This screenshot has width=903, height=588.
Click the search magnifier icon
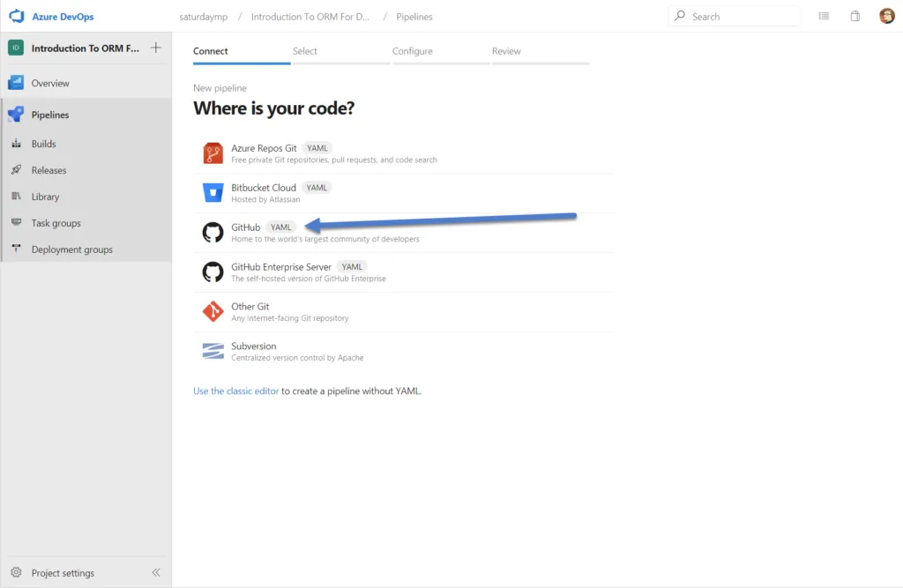680,16
